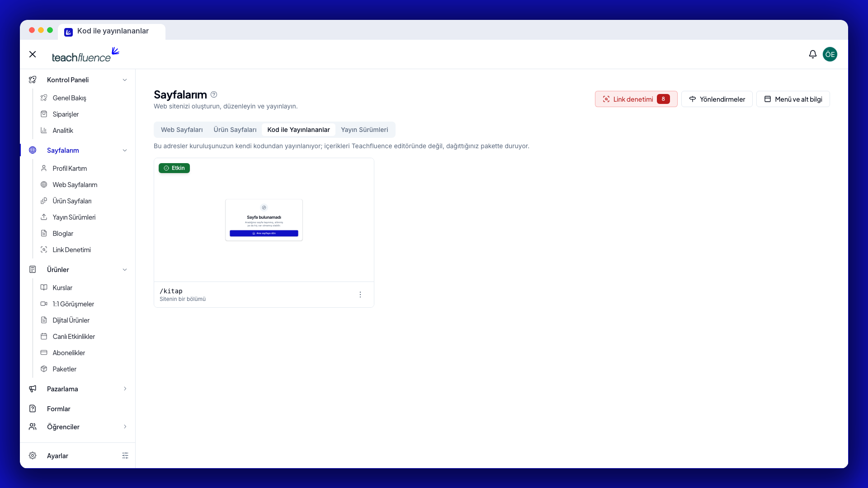Click the Kod ile yayınlananlar browser tab
The height and width of the screenshot is (488, 868).
pos(112,31)
